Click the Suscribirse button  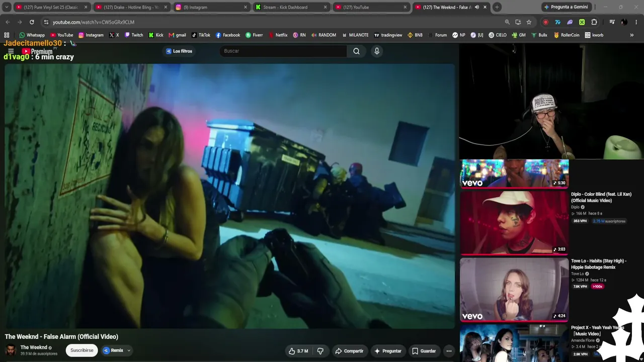coord(82,350)
